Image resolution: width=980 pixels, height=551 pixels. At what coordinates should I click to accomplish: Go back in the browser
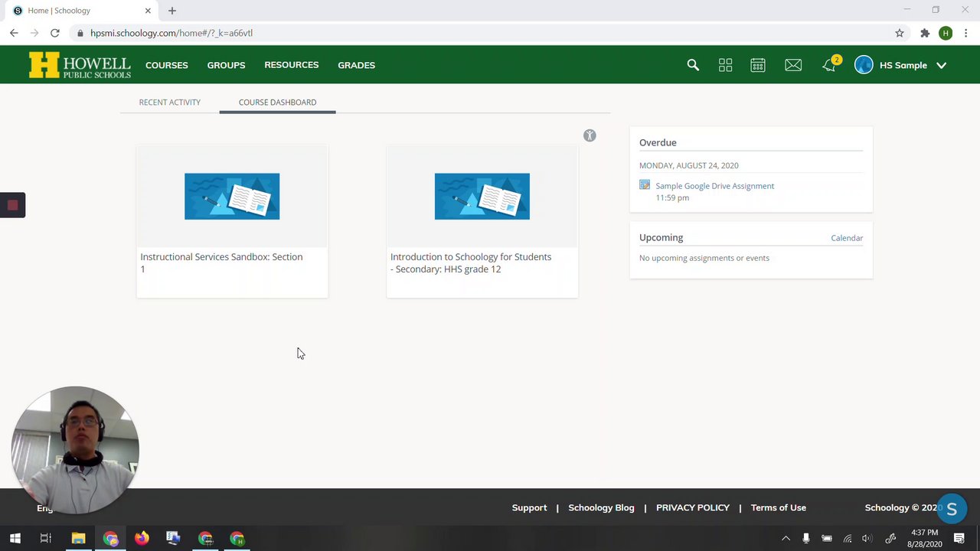[14, 33]
